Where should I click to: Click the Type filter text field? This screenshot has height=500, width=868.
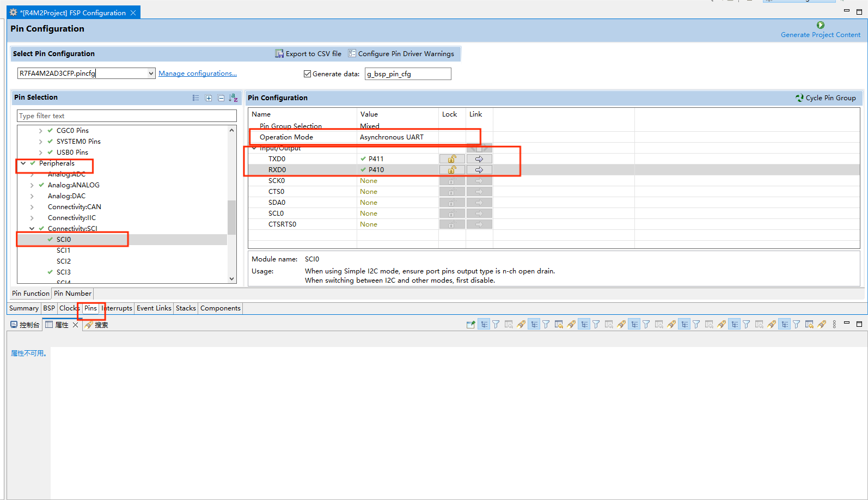(x=127, y=116)
